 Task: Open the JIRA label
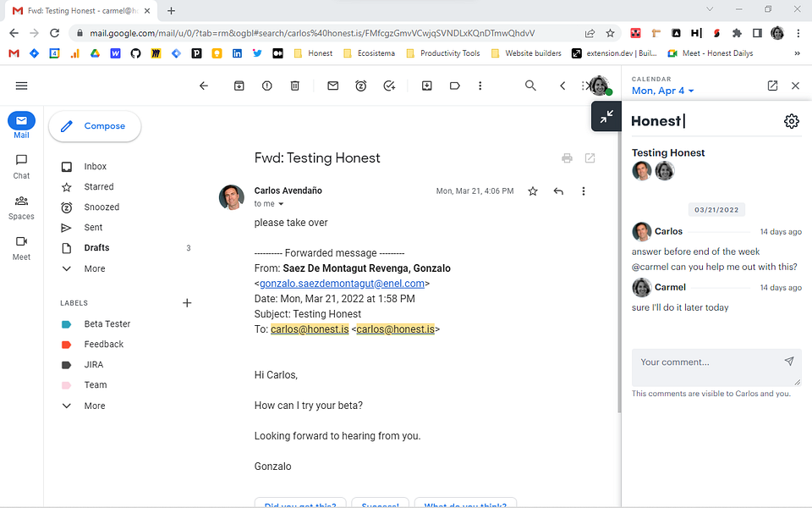coord(94,364)
